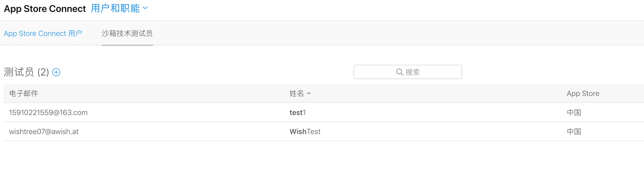This screenshot has height=184, width=644.
Task: Open the 用户和职能 section menu
Action: pyautogui.click(x=115, y=8)
